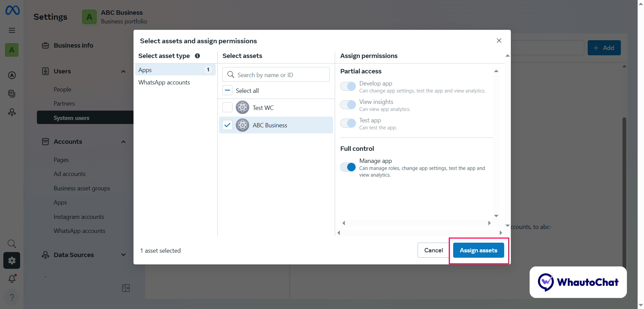Click the ABC Business avatar in the sidebar
The width and height of the screenshot is (644, 309).
[12, 50]
